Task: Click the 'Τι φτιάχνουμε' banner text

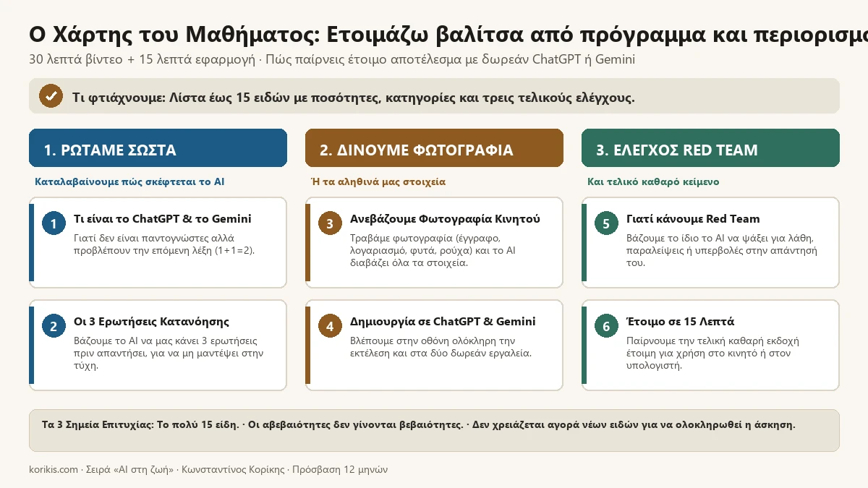Action: pyautogui.click(x=354, y=97)
